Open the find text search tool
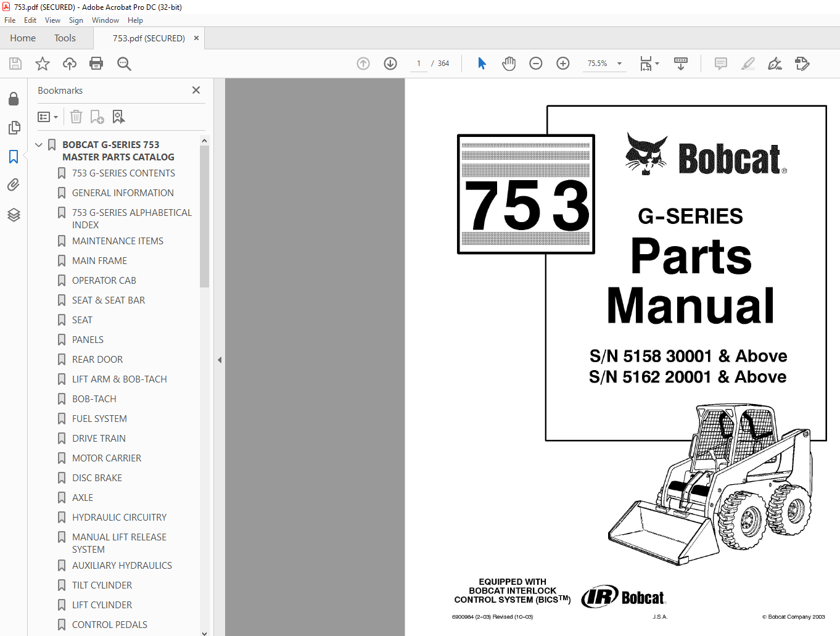This screenshot has height=636, width=840. tap(124, 64)
